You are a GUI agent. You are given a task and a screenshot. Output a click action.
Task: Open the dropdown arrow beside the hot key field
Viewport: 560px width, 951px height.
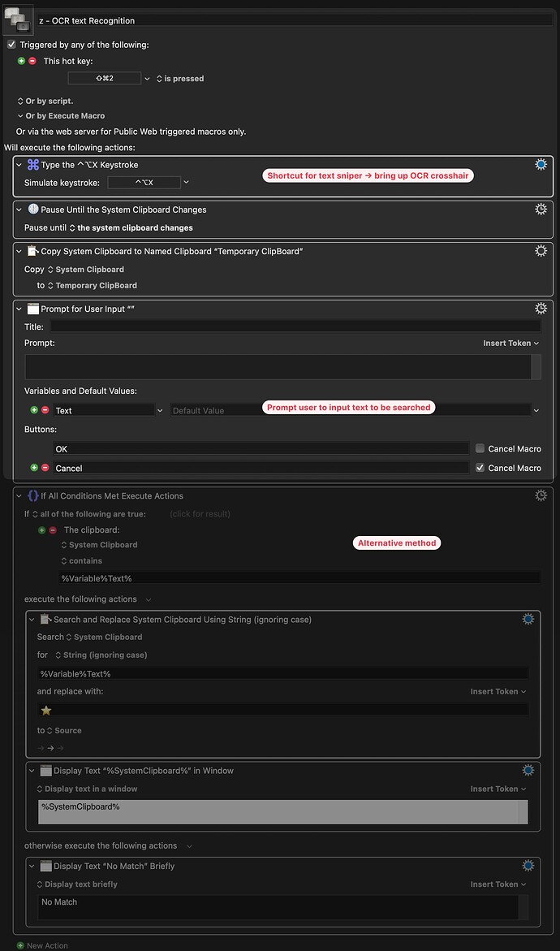pyautogui.click(x=147, y=79)
